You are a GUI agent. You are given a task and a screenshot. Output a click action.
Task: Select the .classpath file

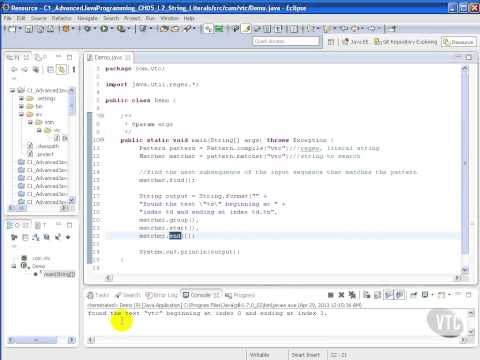44,146
